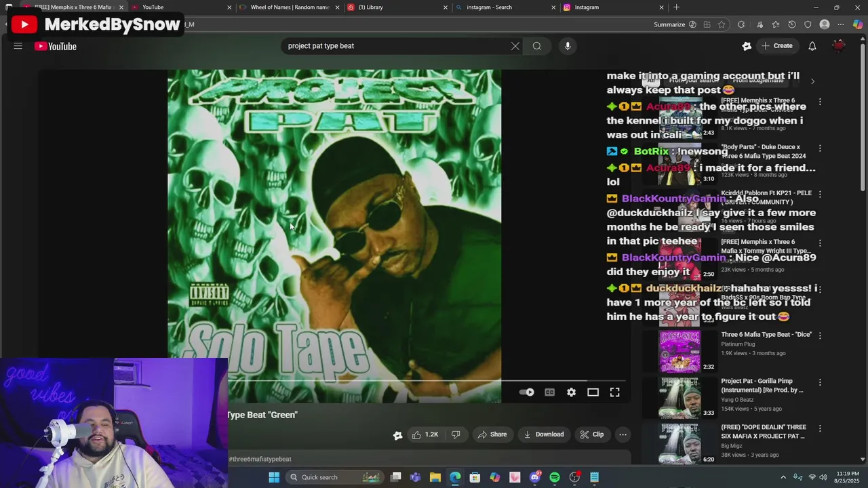This screenshot has height=488, width=868.
Task: Click the sparkle Ask icon beside Create
Action: coord(747,46)
